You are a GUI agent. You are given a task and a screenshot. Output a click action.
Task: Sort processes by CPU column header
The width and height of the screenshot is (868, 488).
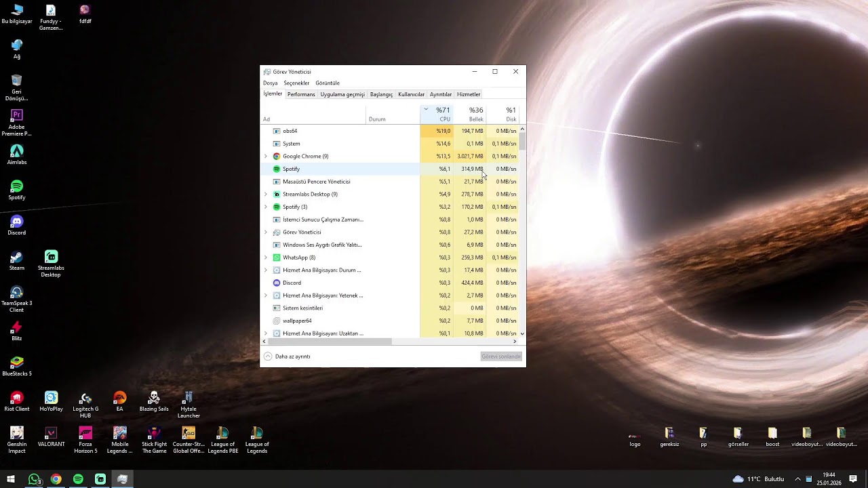437,115
